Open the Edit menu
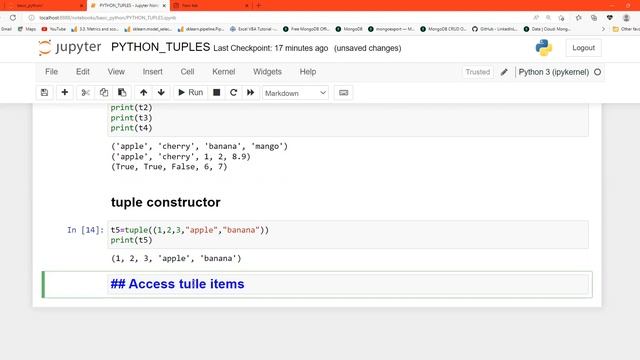The width and height of the screenshot is (640, 360). pyautogui.click(x=82, y=72)
